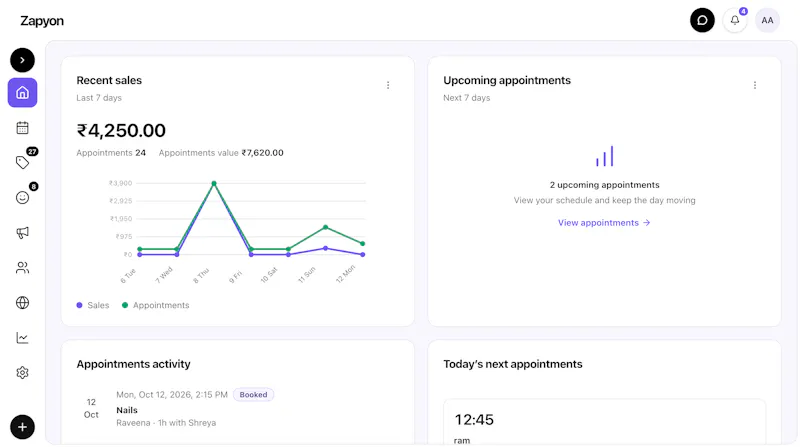This screenshot has height=447, width=800.
Task: Click the 12 Oct date block
Action: (x=91, y=408)
